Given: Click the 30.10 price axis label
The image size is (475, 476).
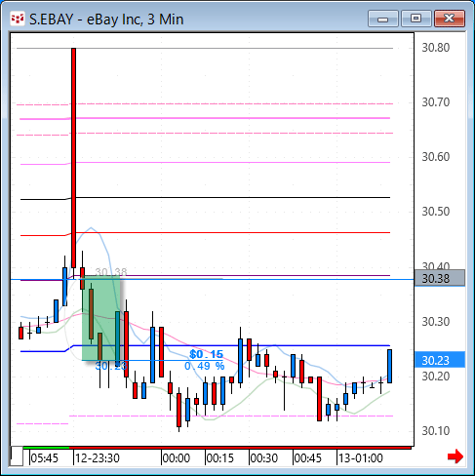Looking at the screenshot, I should (436, 431).
